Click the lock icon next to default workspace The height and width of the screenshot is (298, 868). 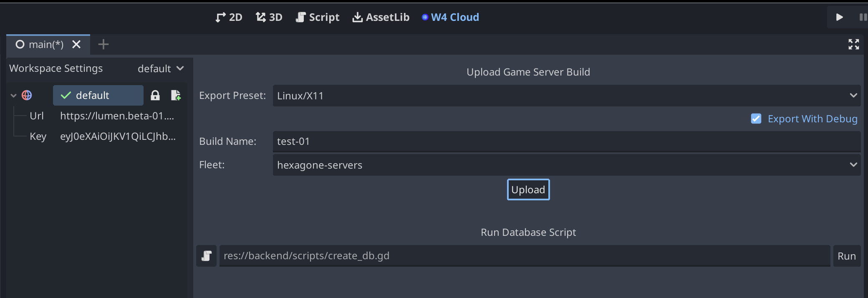point(155,96)
